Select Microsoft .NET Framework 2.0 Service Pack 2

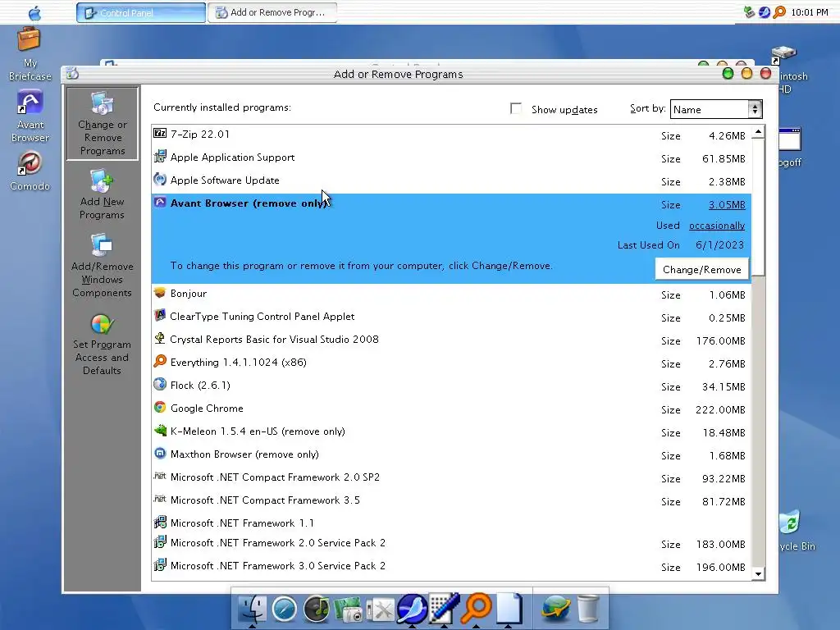pyautogui.click(x=451, y=544)
